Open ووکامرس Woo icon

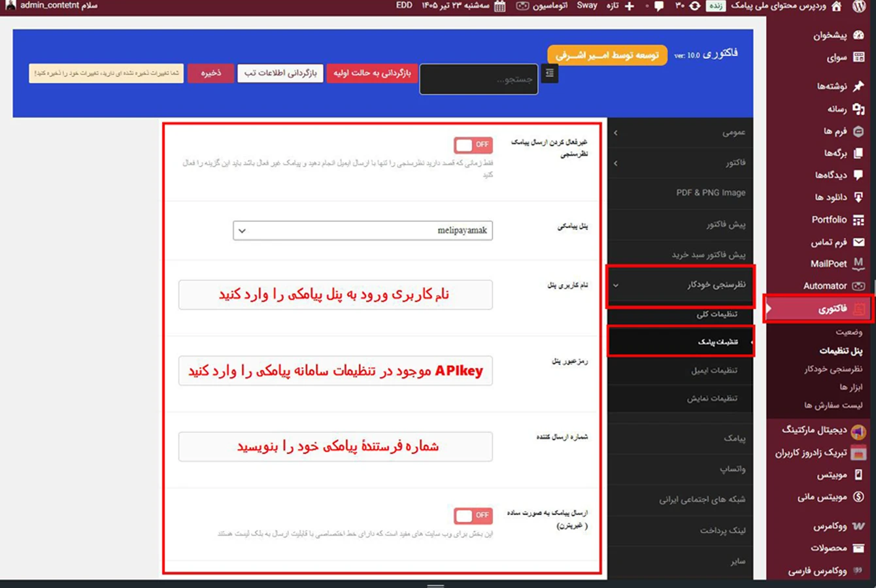click(x=859, y=526)
